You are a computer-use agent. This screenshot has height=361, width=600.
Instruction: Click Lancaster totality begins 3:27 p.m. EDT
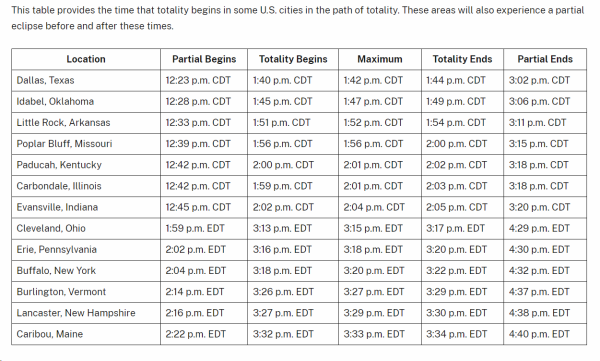tap(283, 313)
